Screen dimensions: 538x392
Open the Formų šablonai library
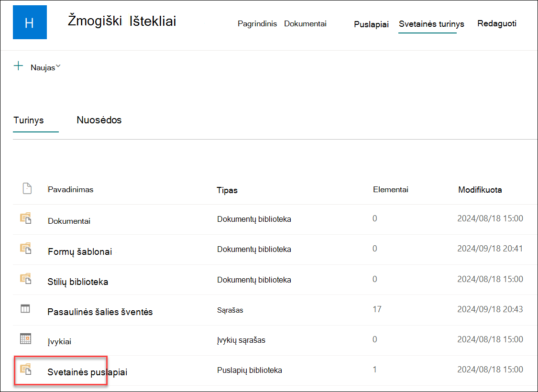click(x=80, y=252)
